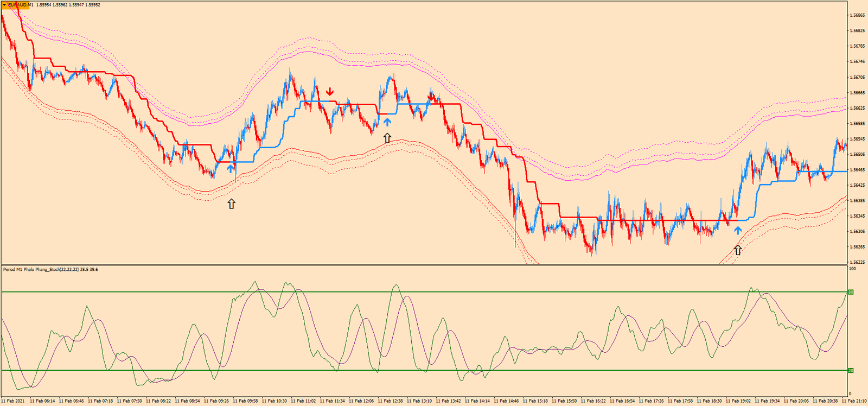Click the EURAUD,M1 symbol label
Screen dimensions: 868x406
21,4
